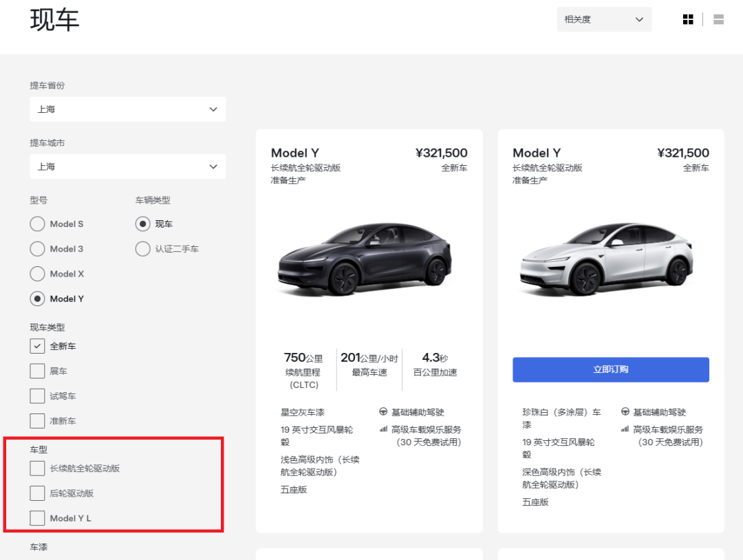The image size is (743, 560).
Task: Click Model Y title on gray car card
Action: tap(294, 153)
